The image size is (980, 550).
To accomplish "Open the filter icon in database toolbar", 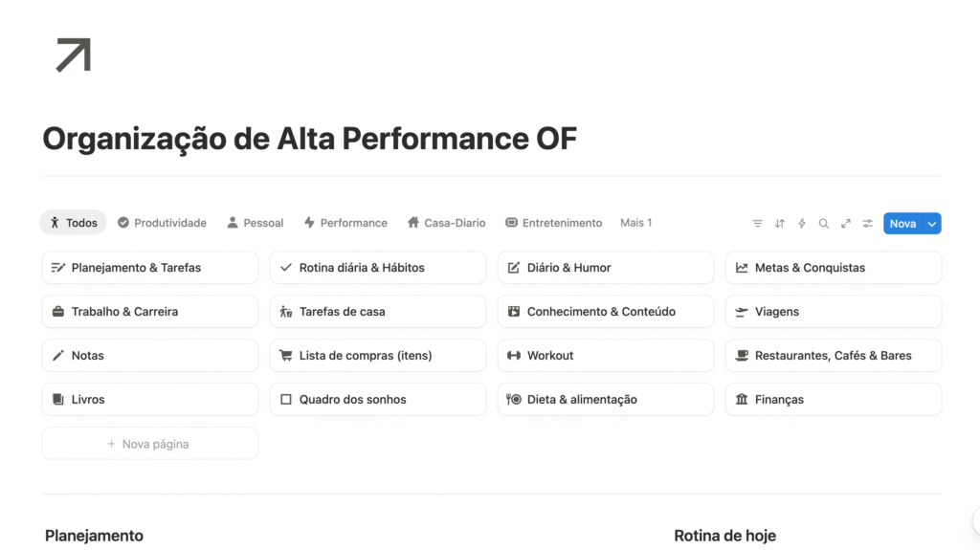I will pos(757,224).
